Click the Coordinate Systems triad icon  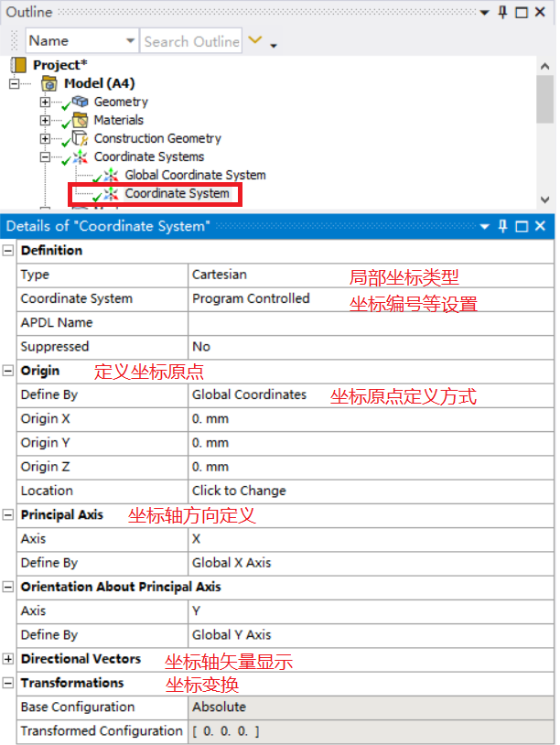[x=81, y=157]
